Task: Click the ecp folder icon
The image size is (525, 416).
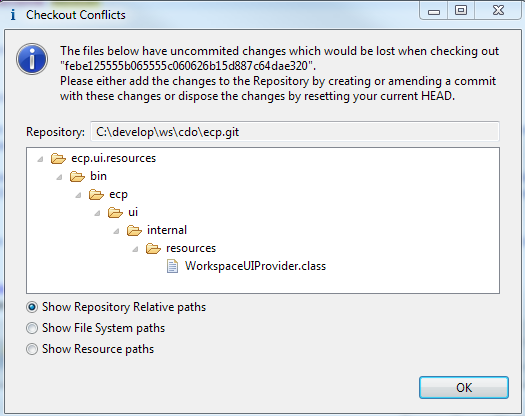Action: 96,195
